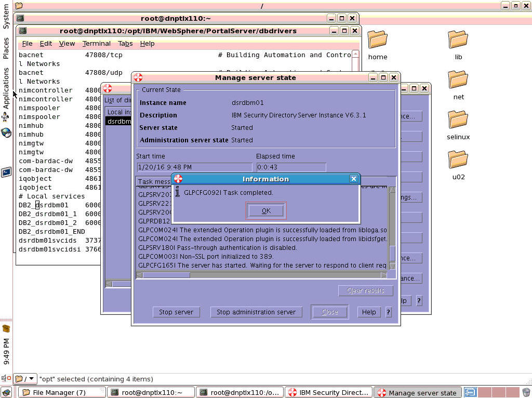This screenshot has height=398, width=532.
Task: Switch to IBM Security Directory taskbar window
Action: click(330, 393)
